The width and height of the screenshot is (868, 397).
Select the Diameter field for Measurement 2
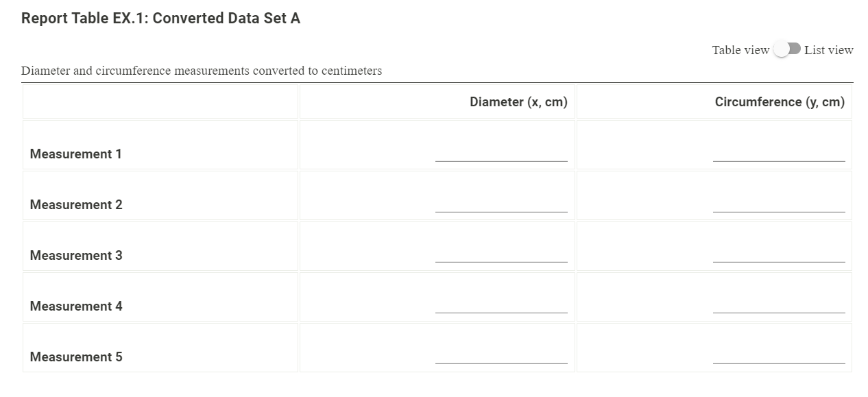tap(501, 207)
